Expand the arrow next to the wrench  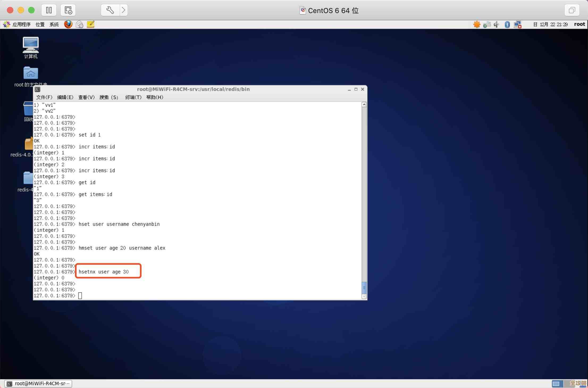pyautogui.click(x=124, y=10)
